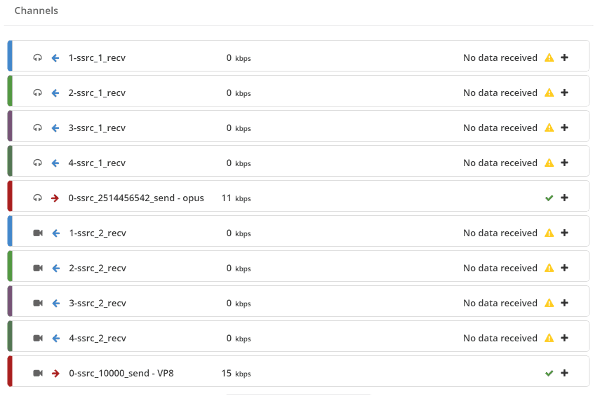
Task: Click red send arrow on opus channel
Action: (55, 198)
